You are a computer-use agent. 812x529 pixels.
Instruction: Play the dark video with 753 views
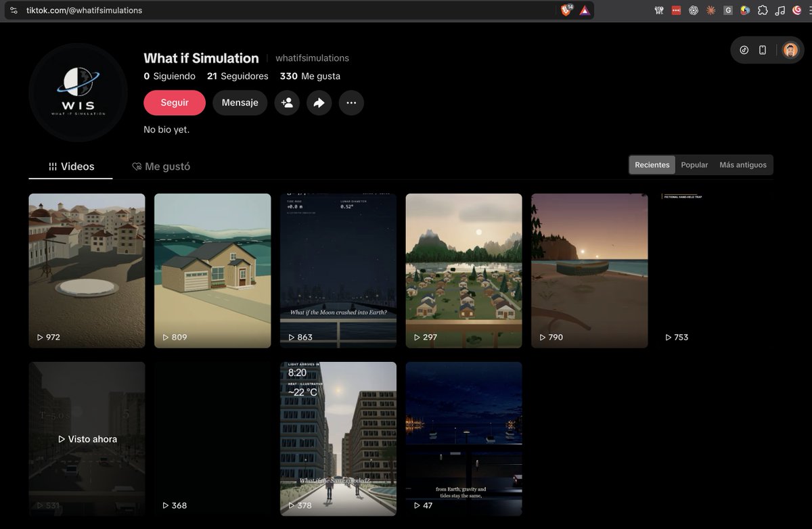pyautogui.click(x=715, y=271)
